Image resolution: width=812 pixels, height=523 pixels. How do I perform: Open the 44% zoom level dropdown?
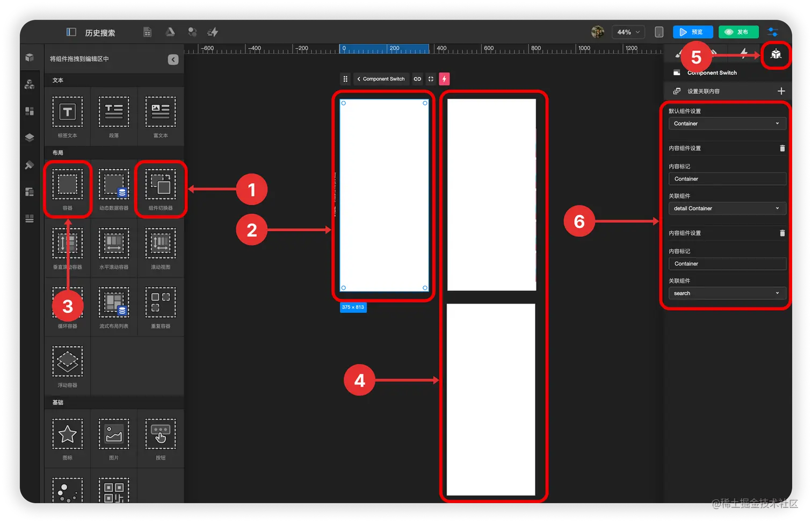[x=628, y=32]
